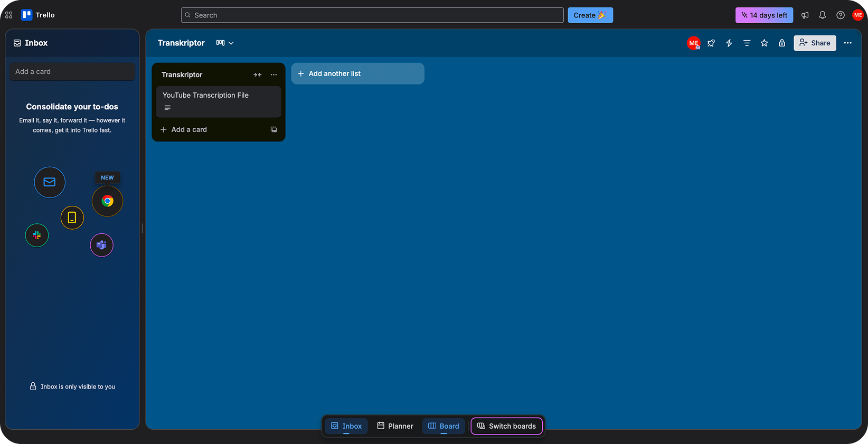
Task: Click the Microsoft Teams integration icon
Action: tap(102, 245)
